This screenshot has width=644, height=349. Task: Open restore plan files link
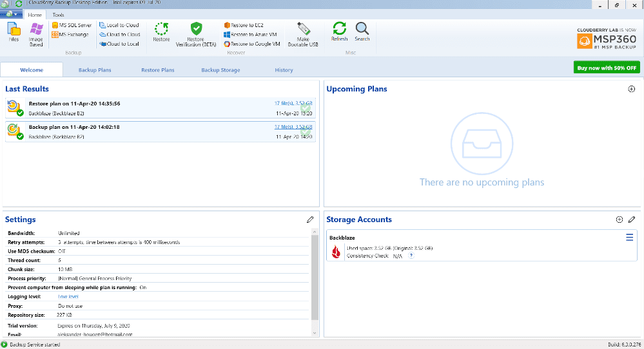[x=293, y=103]
